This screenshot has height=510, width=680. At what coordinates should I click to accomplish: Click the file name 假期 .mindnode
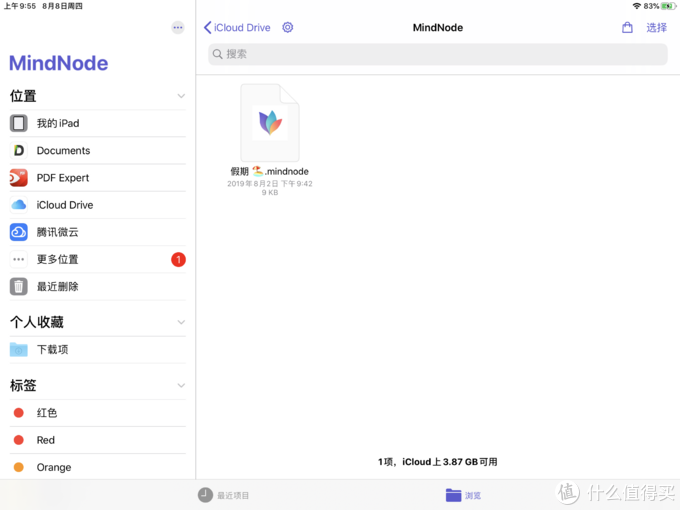coord(270,171)
